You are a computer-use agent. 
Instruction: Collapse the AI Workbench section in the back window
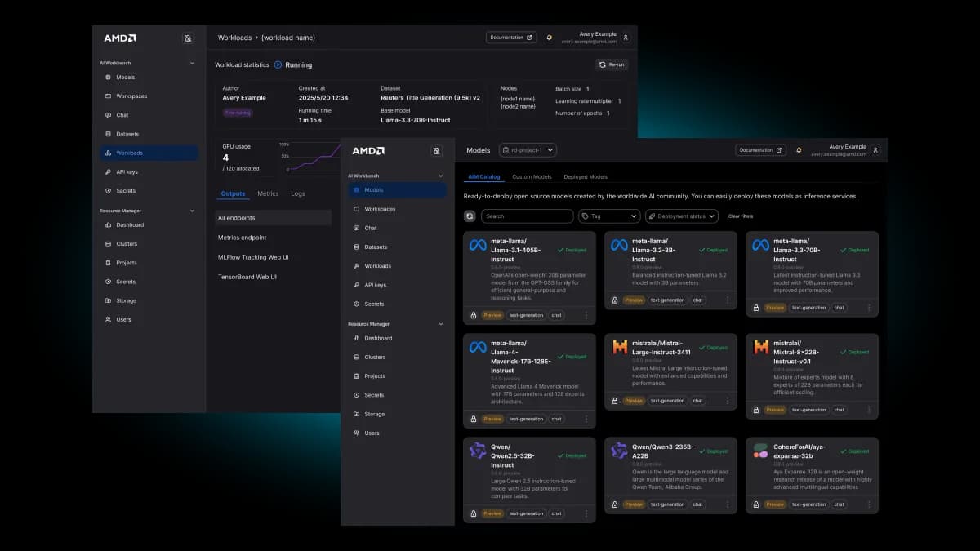click(193, 63)
